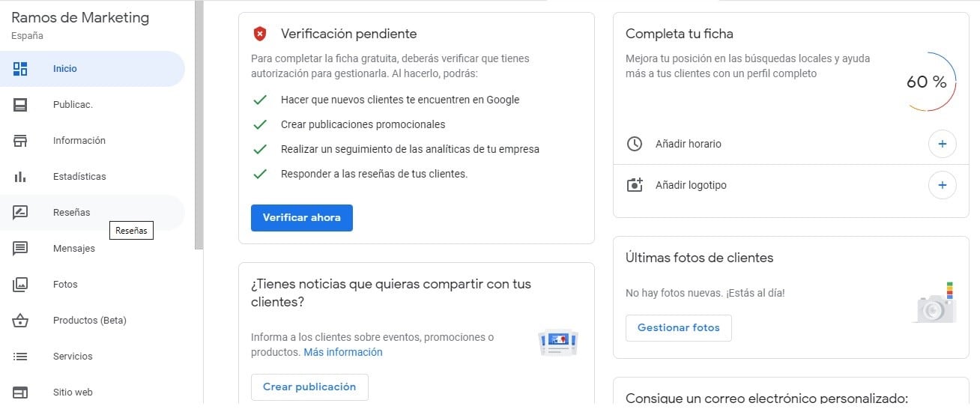Go to Información in sidebar
Viewport: 980px width, 409px height.
tap(92, 141)
